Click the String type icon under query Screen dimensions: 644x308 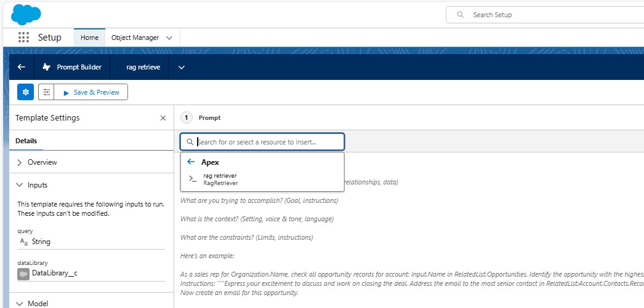(24, 242)
